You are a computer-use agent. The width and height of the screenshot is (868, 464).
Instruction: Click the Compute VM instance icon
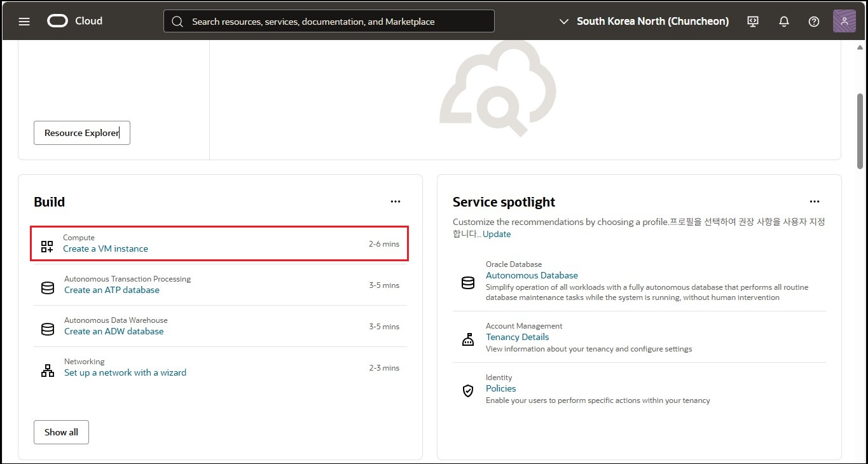tap(47, 246)
